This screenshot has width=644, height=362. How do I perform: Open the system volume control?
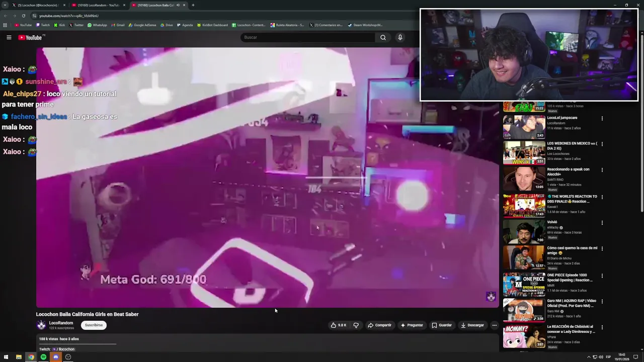(x=601, y=357)
